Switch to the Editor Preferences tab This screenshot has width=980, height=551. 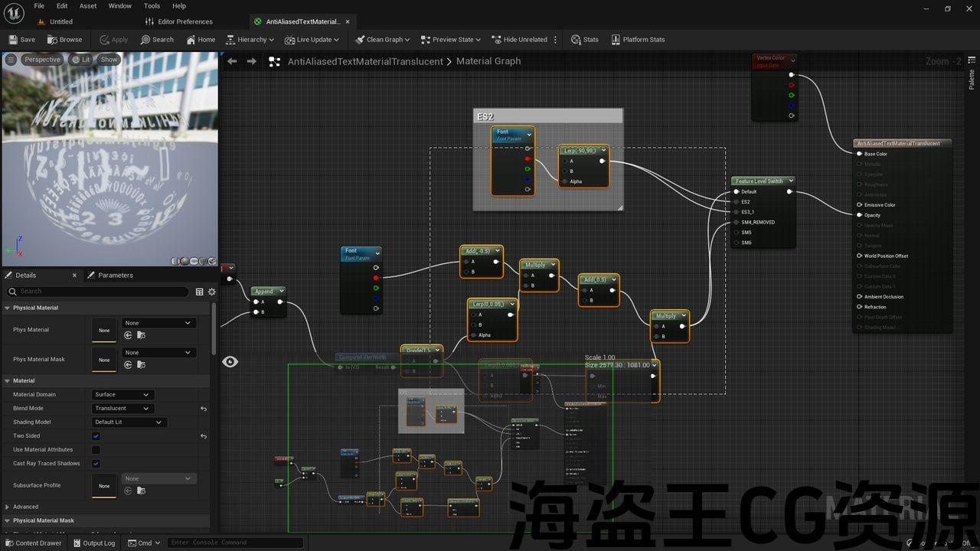tap(185, 21)
